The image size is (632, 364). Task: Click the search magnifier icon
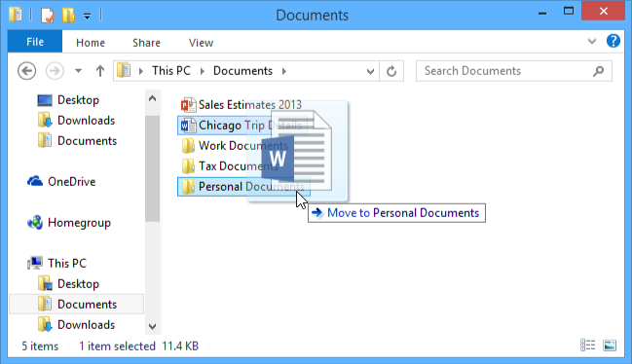point(599,71)
